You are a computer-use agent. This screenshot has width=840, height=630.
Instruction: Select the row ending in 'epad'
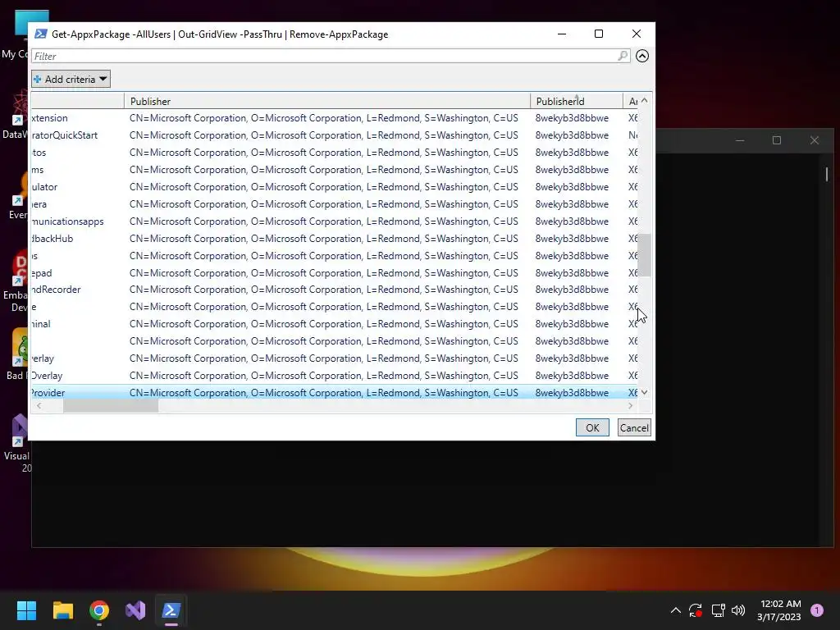(335, 272)
